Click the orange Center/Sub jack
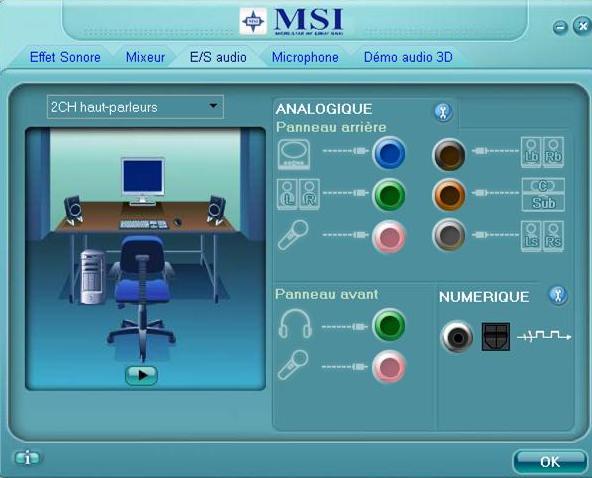Viewport: 592px width, 478px height. [x=449, y=195]
